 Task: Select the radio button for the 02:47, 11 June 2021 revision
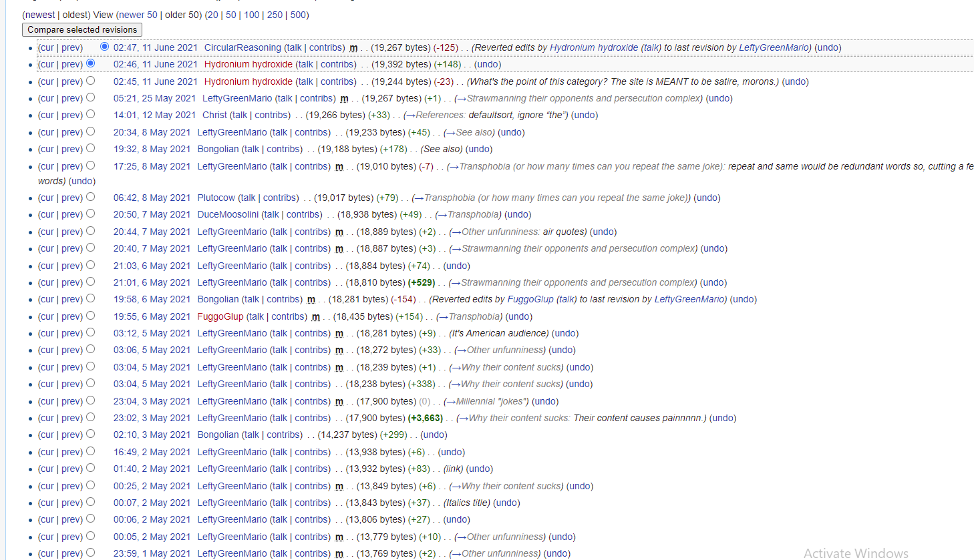(x=104, y=47)
